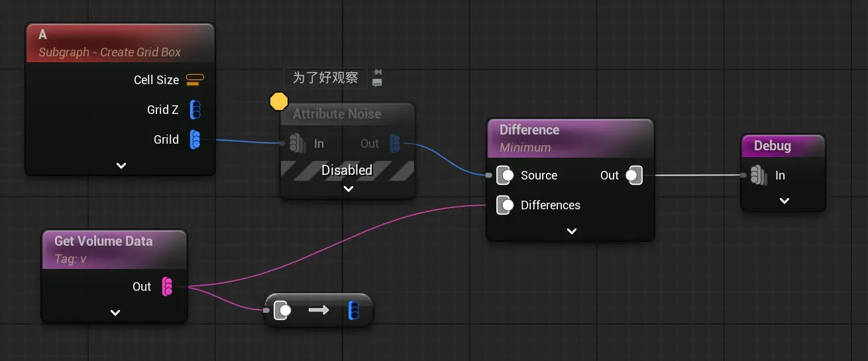Click the Attribute Noise In pin
The width and height of the screenshot is (868, 361).
[297, 144]
